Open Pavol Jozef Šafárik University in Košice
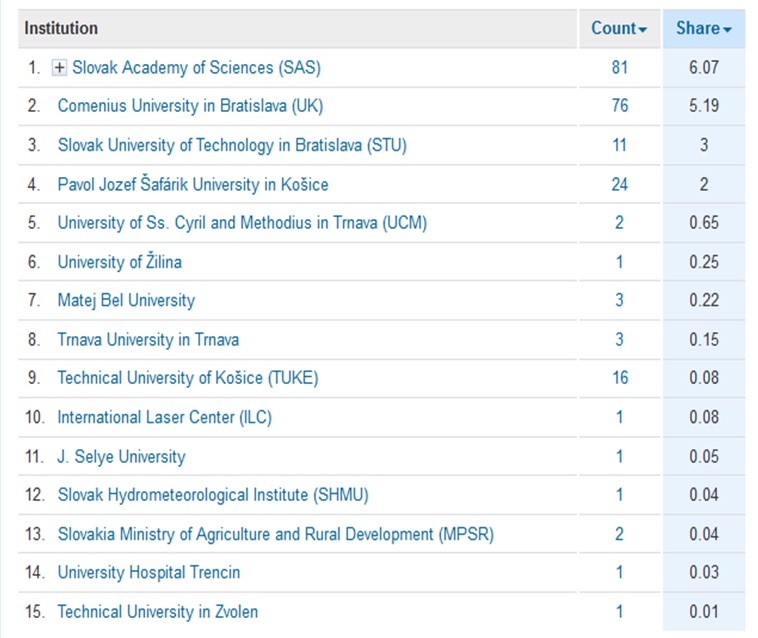Screen dimensions: 758x638 193,184
